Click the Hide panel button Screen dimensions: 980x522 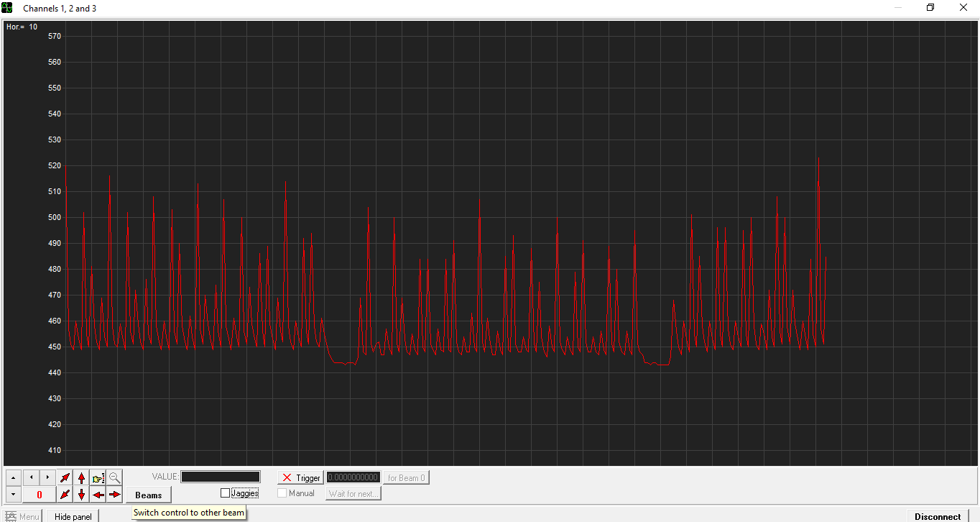click(x=73, y=516)
